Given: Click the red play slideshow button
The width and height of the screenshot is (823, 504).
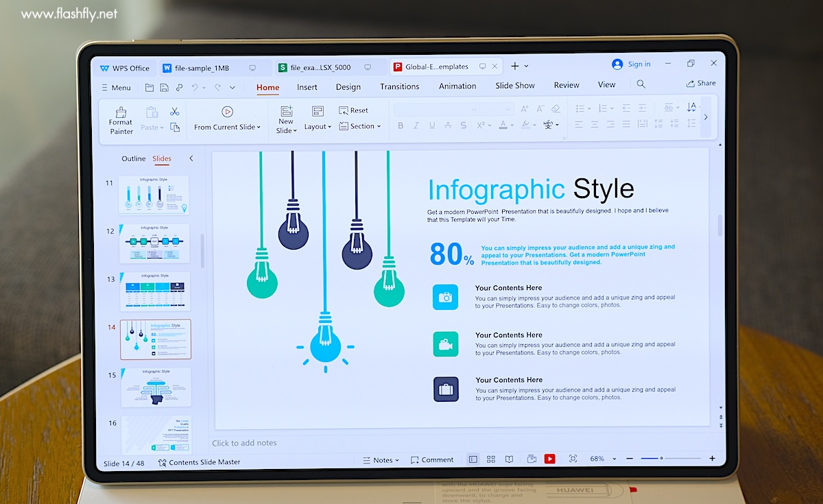Looking at the screenshot, I should (x=549, y=459).
